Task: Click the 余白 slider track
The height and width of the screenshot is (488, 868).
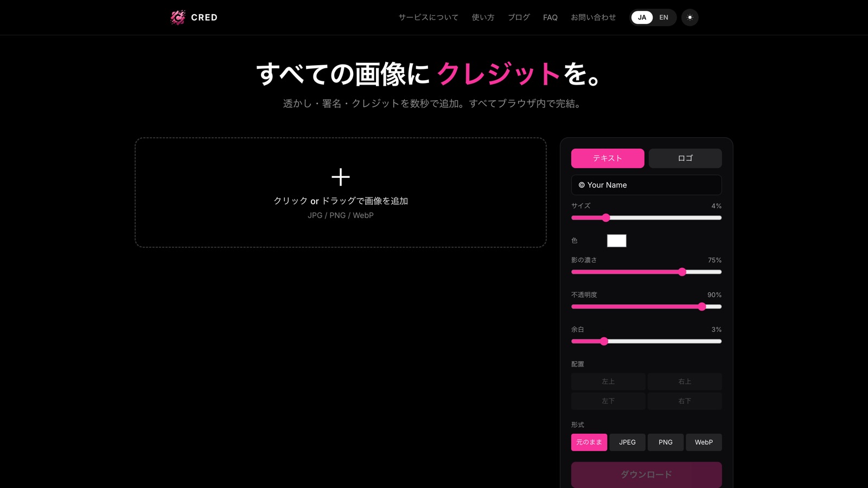Action: (646, 342)
